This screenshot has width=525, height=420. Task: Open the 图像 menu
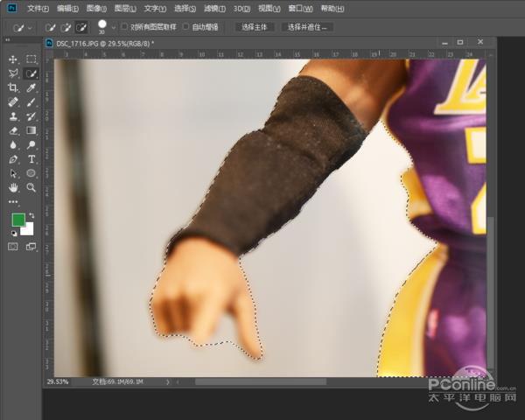(x=94, y=8)
